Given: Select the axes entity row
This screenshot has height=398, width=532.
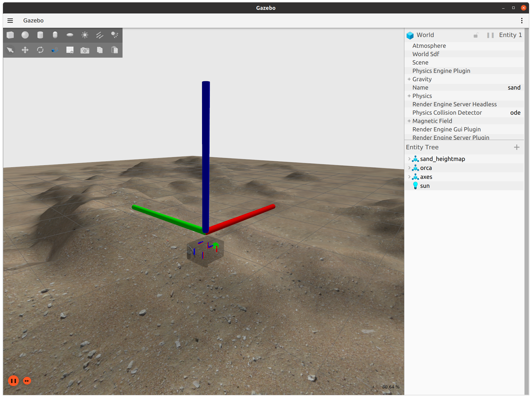Looking at the screenshot, I should [x=464, y=177].
